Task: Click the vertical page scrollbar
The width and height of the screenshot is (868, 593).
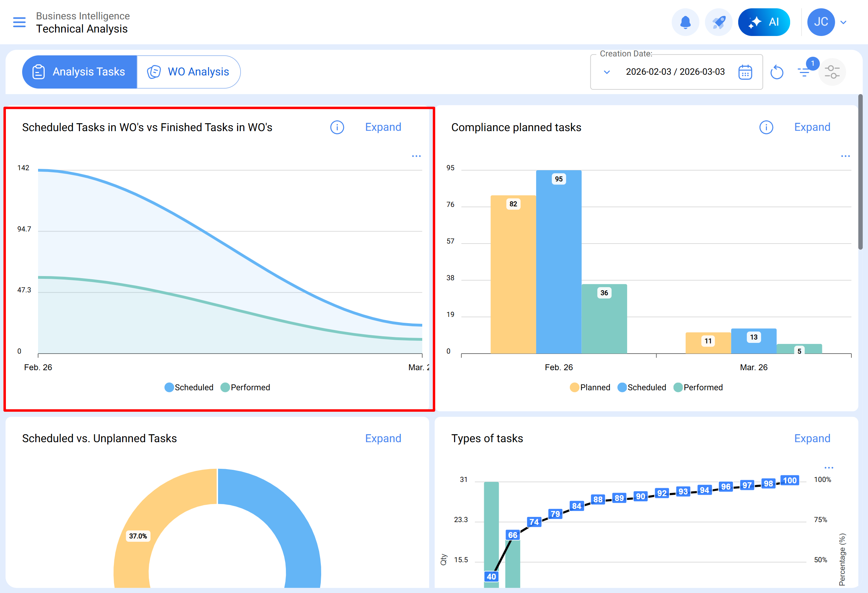Action: click(x=860, y=172)
